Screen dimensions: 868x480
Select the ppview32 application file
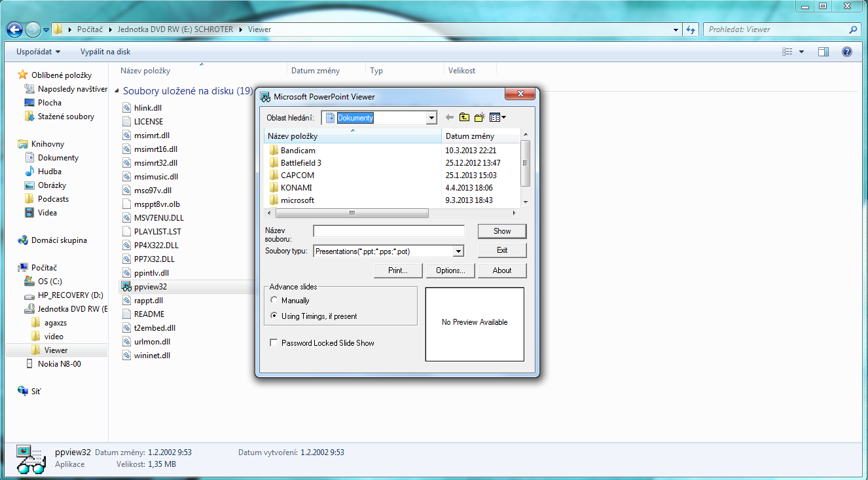[x=145, y=287]
